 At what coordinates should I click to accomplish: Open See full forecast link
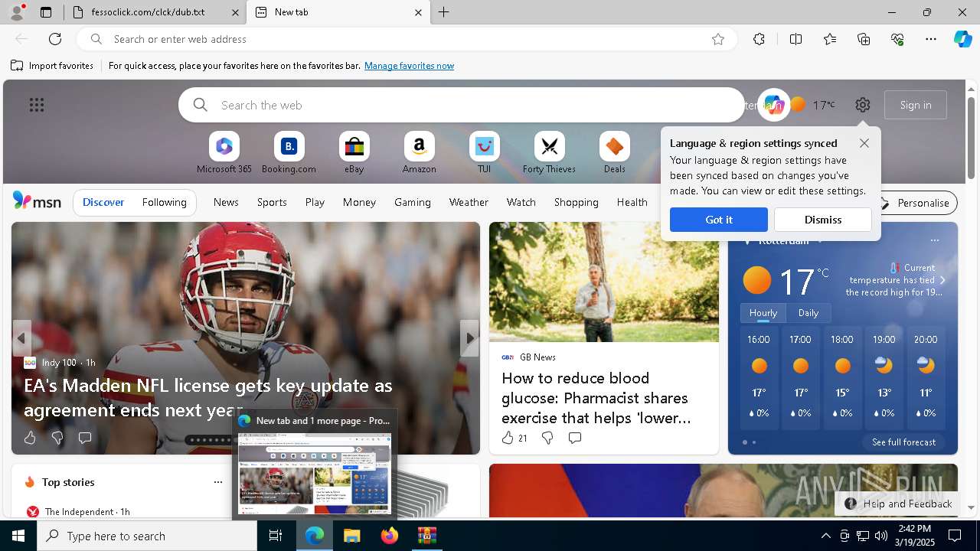point(903,442)
